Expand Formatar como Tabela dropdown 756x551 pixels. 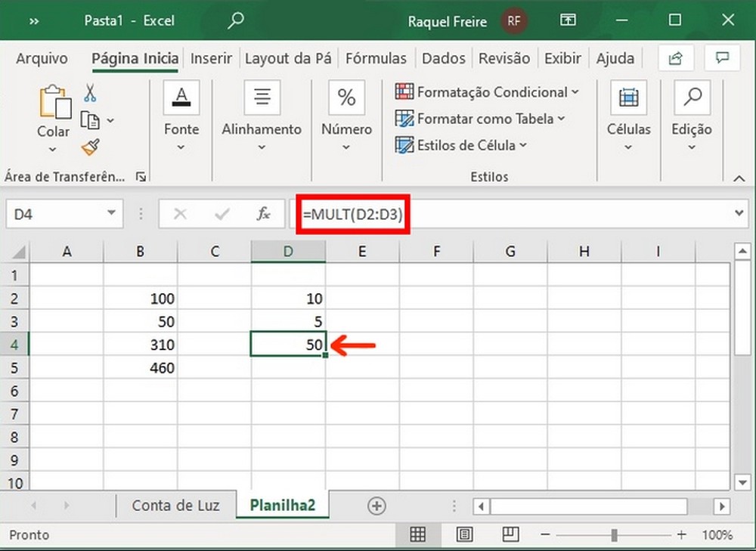pos(561,118)
